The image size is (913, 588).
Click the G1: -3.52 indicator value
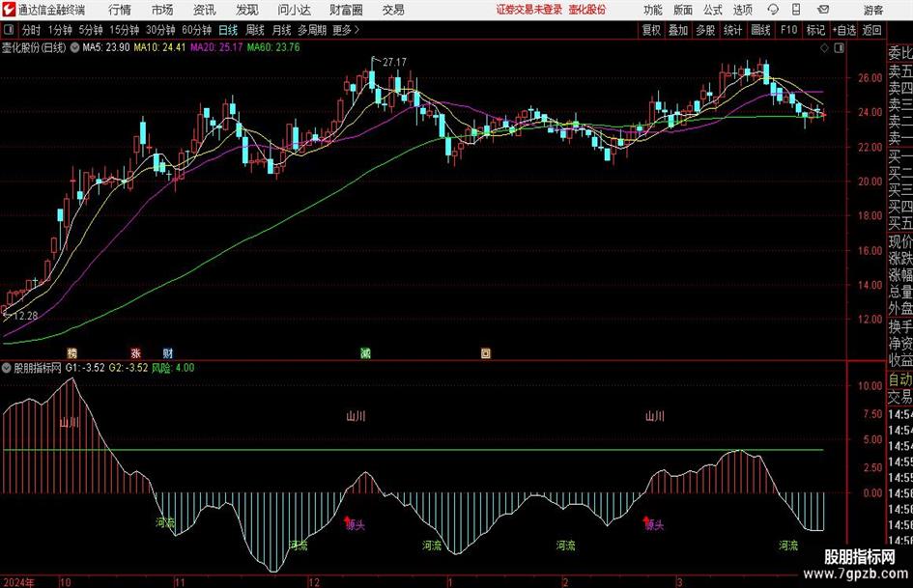point(85,368)
